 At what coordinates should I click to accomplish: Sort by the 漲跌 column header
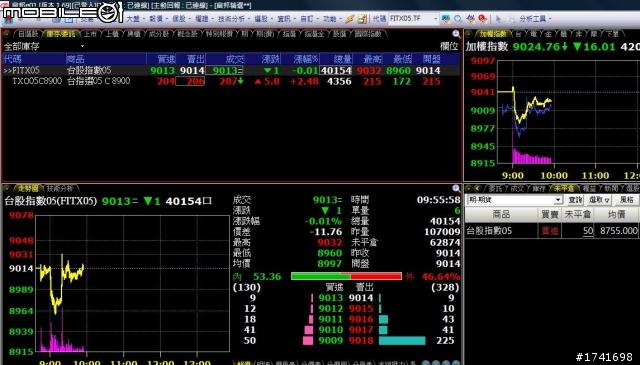click(263, 59)
